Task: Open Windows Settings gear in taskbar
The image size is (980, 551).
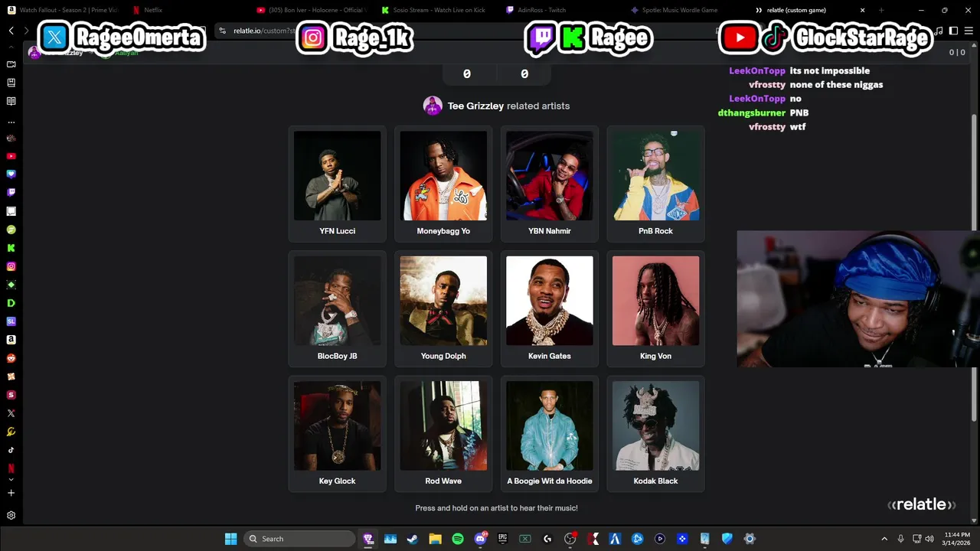Action: [x=750, y=539]
